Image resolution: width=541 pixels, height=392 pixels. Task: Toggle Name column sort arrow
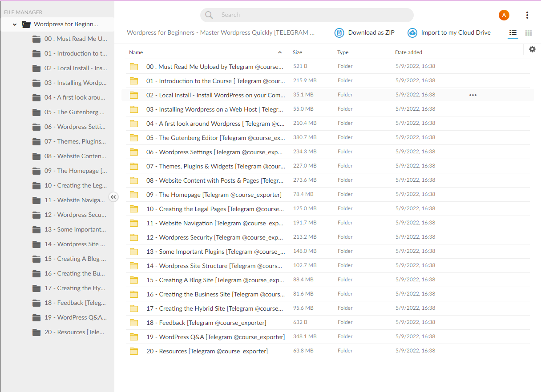point(280,52)
